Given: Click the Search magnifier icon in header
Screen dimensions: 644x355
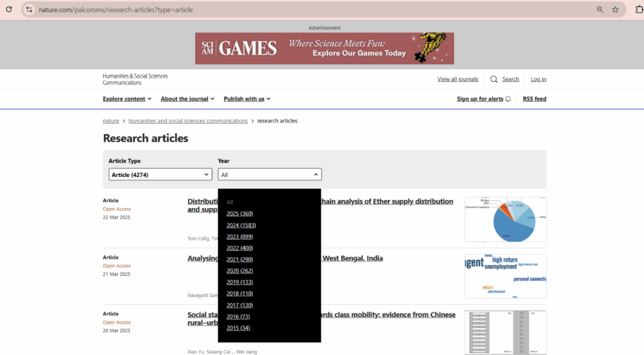Looking at the screenshot, I should click(494, 79).
